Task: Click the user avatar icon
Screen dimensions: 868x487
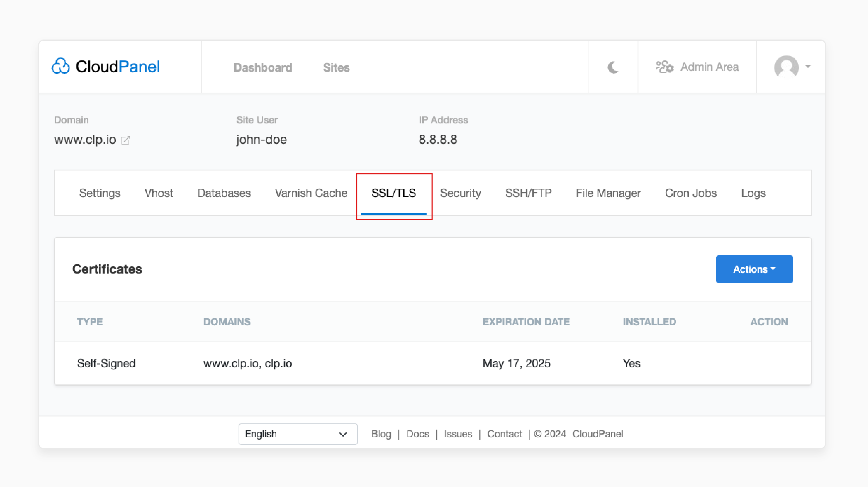Action: [x=786, y=67]
